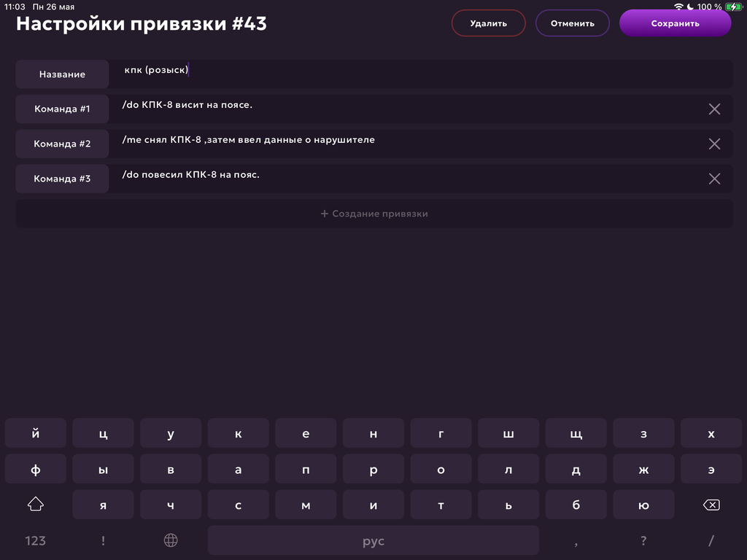Remove Команда #1 with its X icon
The height and width of the screenshot is (560, 747).
tap(714, 109)
